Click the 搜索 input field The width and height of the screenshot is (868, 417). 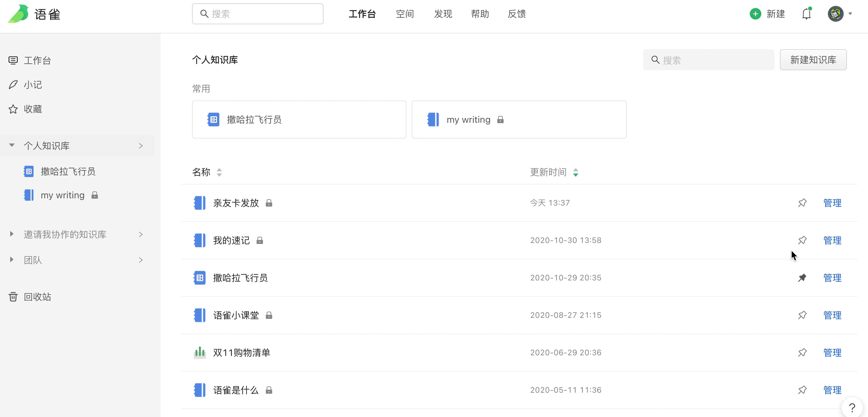tap(709, 60)
